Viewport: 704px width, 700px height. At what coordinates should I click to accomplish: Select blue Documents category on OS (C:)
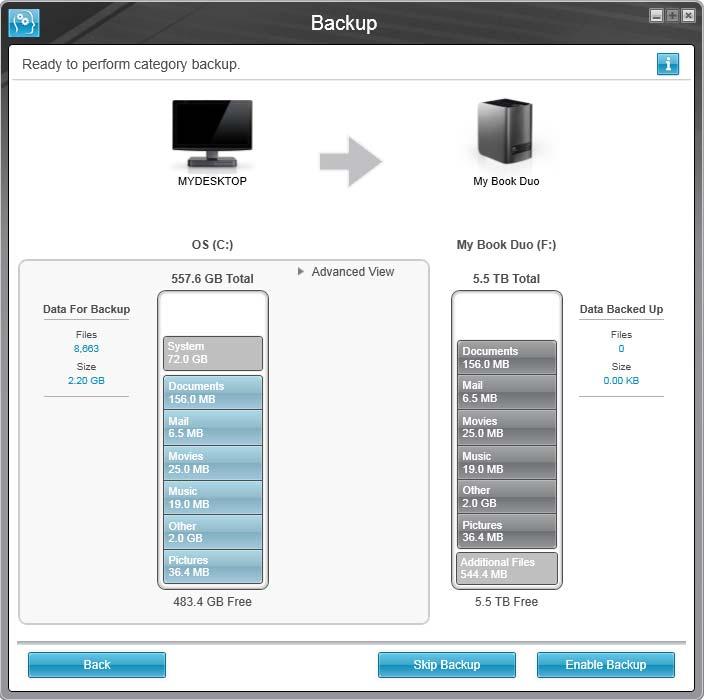click(x=213, y=392)
